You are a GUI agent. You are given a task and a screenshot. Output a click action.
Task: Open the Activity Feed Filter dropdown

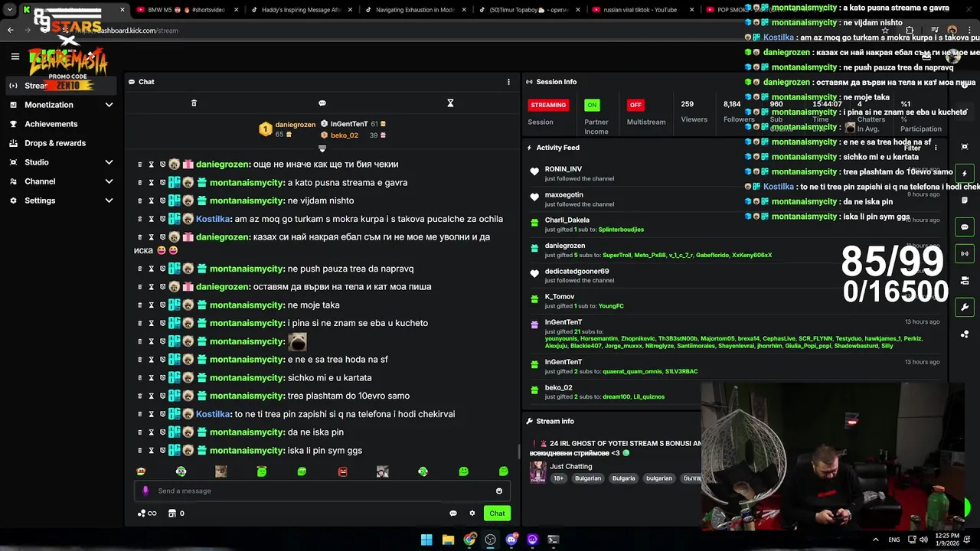tap(912, 148)
